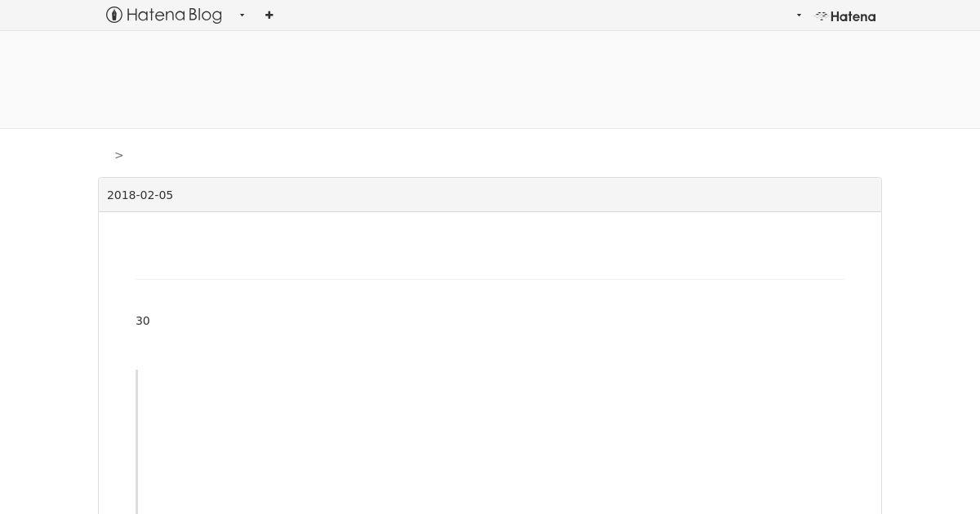Click the gray entry header bar beside date

tap(523, 195)
